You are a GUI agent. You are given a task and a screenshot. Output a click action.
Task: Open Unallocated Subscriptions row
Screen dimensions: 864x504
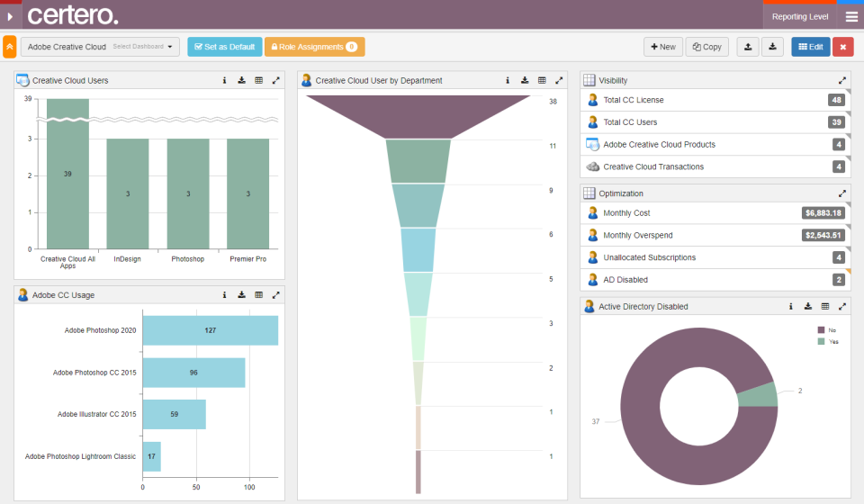[715, 257]
